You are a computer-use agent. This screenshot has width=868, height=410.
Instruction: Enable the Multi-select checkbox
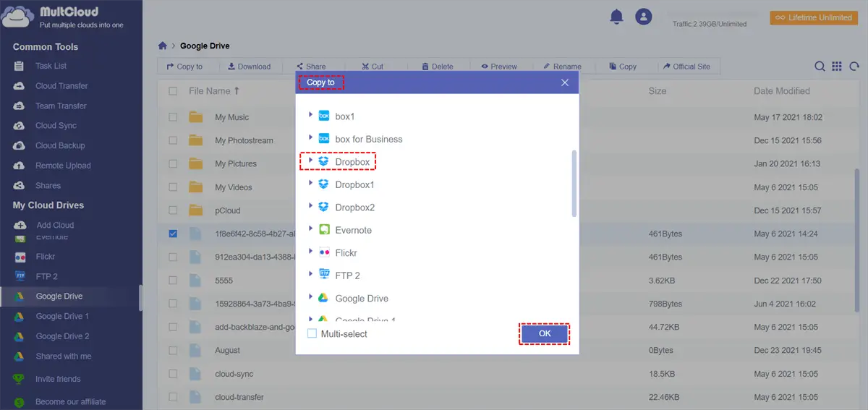312,333
